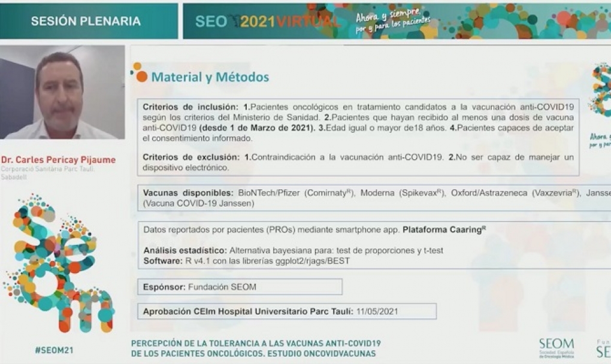Click the #SEOM21 hashtag
This screenshot has width=611, height=364.
[x=54, y=350]
